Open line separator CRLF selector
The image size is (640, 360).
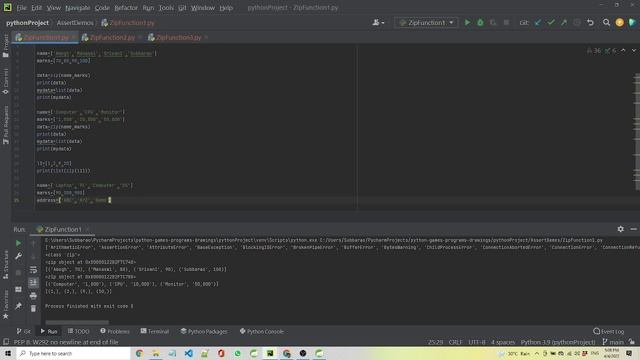tap(455, 342)
